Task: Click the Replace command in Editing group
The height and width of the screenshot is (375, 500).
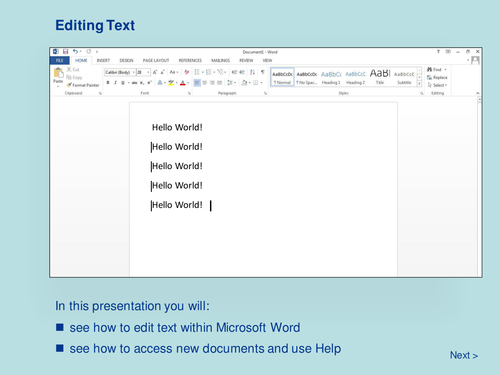Action: pyautogui.click(x=437, y=77)
